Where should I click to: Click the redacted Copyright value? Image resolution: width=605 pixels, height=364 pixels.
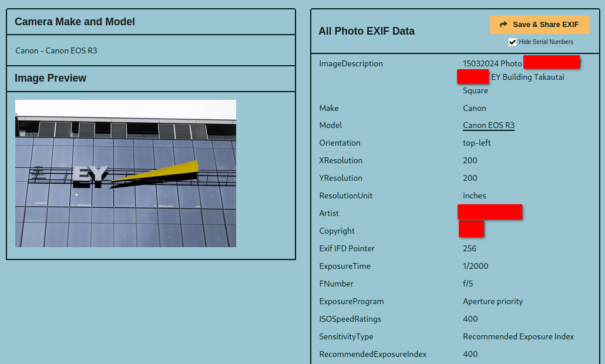coord(471,229)
